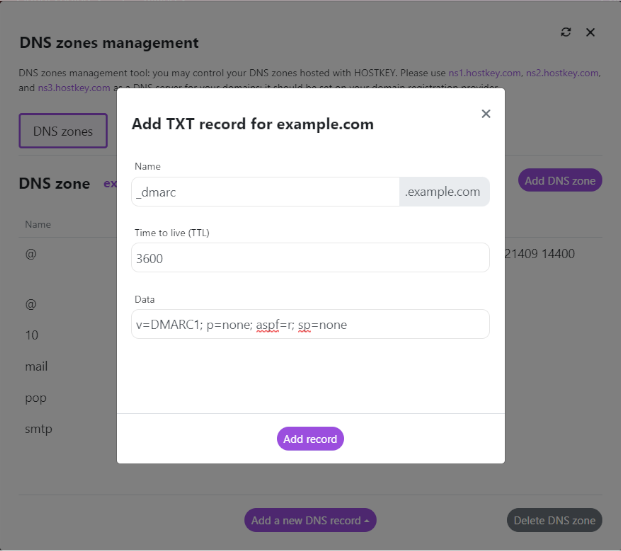The height and width of the screenshot is (551, 621).
Task: Open the ns2.hostkey.com link
Action: click(x=563, y=73)
